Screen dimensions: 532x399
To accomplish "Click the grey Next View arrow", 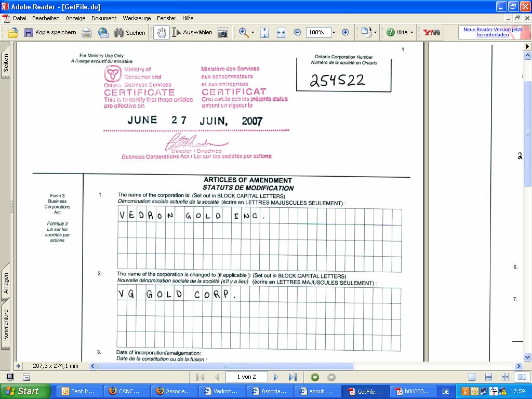I will pyautogui.click(x=331, y=377).
